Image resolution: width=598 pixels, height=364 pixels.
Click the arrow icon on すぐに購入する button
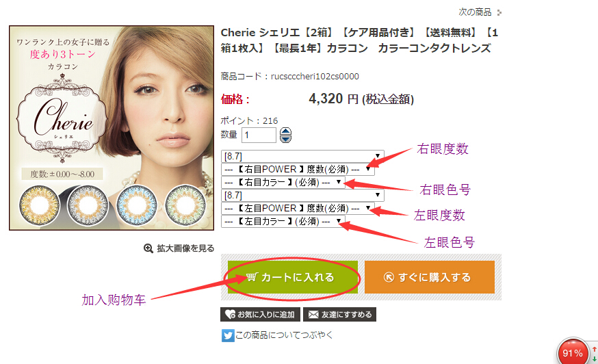[x=389, y=277]
